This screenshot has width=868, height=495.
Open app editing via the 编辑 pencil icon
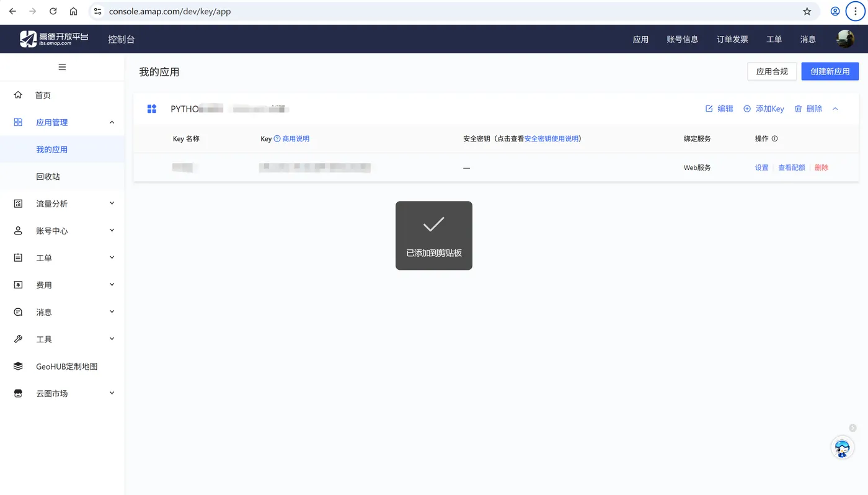click(x=709, y=108)
